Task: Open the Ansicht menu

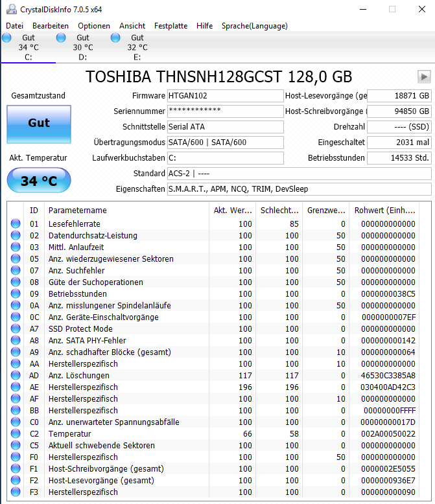Action: coord(132,26)
